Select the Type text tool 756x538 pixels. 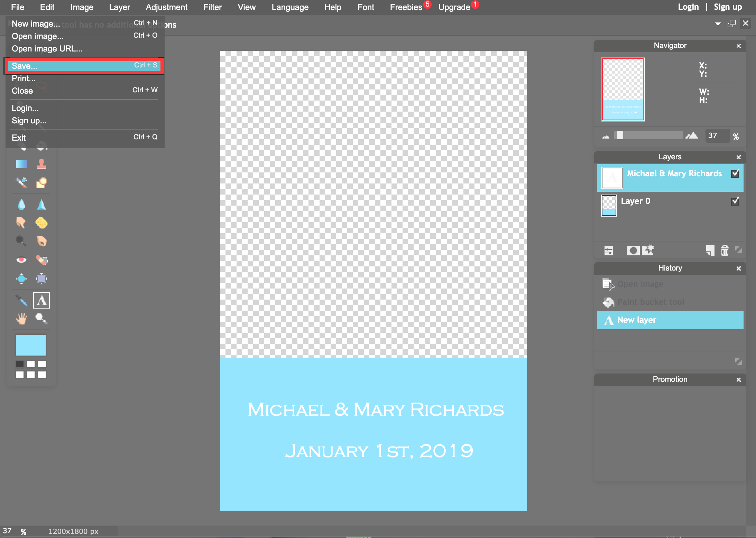point(42,300)
